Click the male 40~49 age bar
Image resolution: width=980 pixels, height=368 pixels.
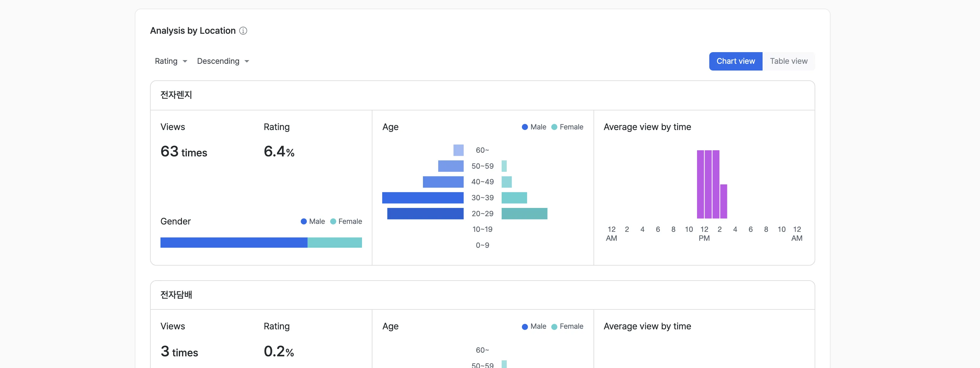point(443,182)
